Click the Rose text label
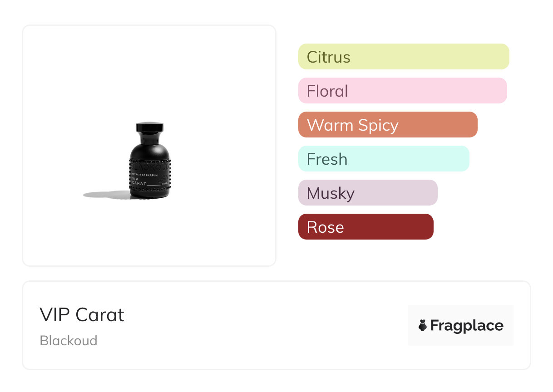 pos(326,227)
